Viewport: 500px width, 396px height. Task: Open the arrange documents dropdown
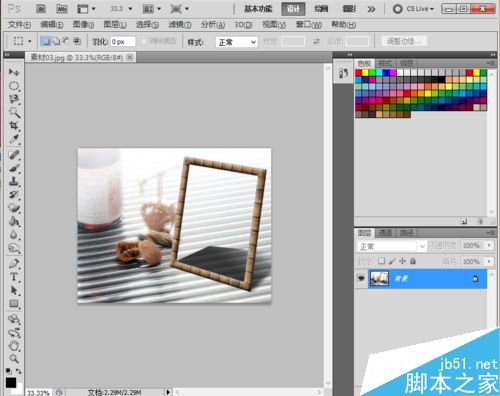coord(152,9)
